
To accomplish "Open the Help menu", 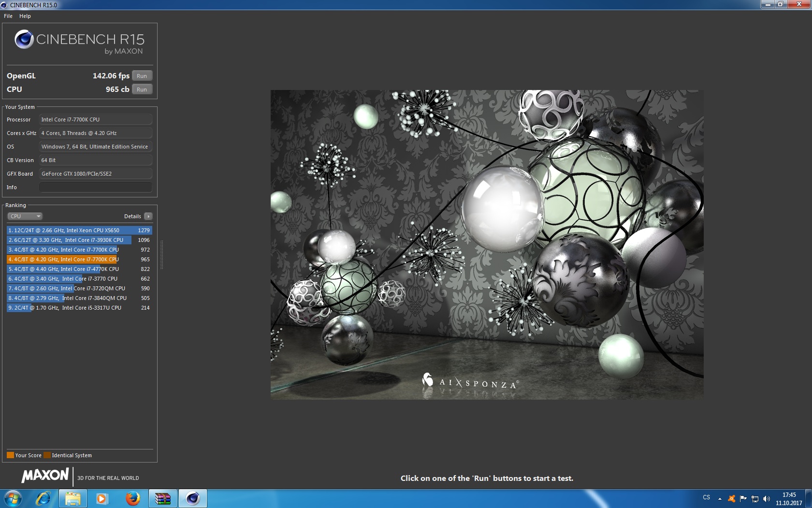I will [25, 16].
